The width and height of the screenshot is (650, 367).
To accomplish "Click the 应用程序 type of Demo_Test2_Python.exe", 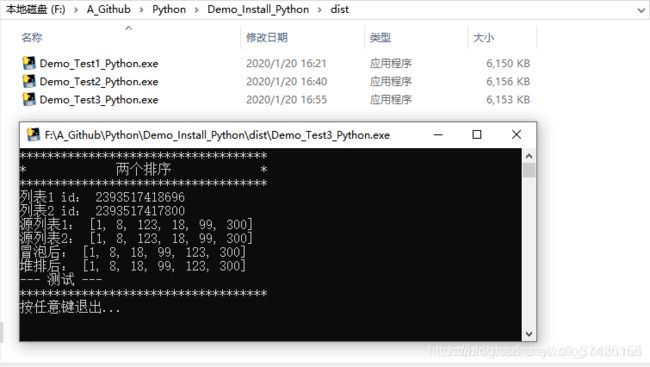I will 390,81.
